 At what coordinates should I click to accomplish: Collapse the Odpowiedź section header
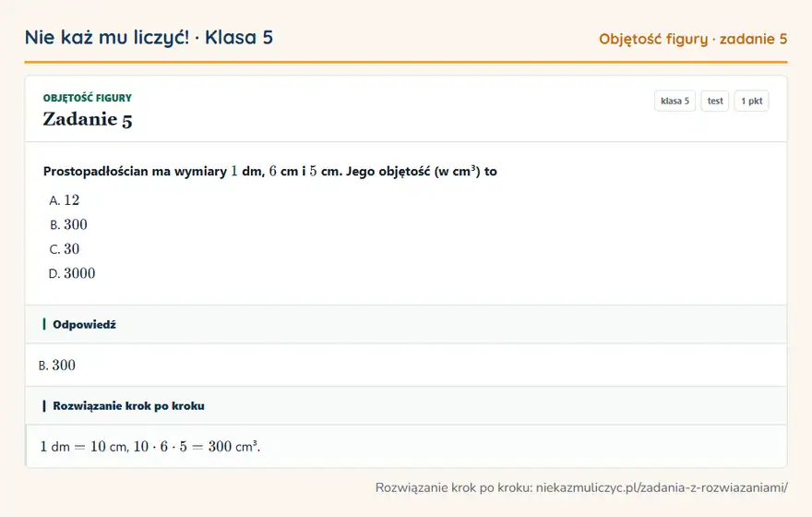(406, 324)
